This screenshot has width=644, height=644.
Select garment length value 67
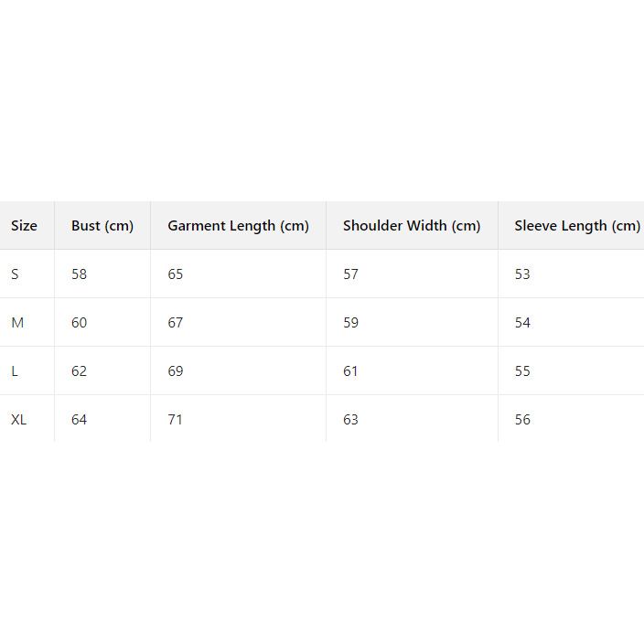click(x=176, y=323)
